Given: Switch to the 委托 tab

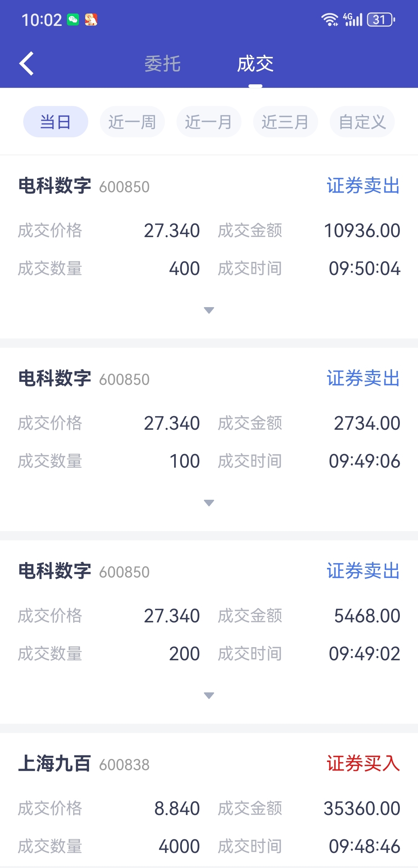Looking at the screenshot, I should point(163,64).
